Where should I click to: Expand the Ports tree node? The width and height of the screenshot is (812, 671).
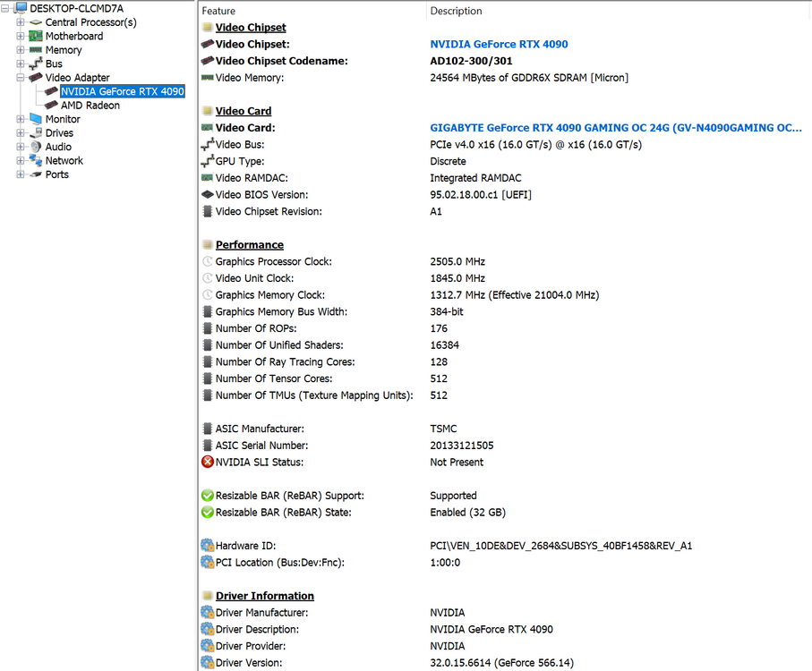(x=21, y=174)
